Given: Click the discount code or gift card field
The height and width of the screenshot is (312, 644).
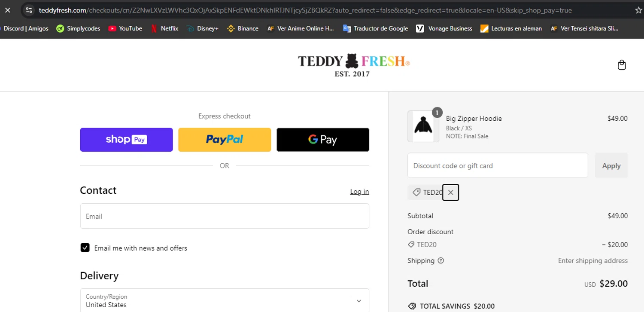Looking at the screenshot, I should click(x=497, y=165).
